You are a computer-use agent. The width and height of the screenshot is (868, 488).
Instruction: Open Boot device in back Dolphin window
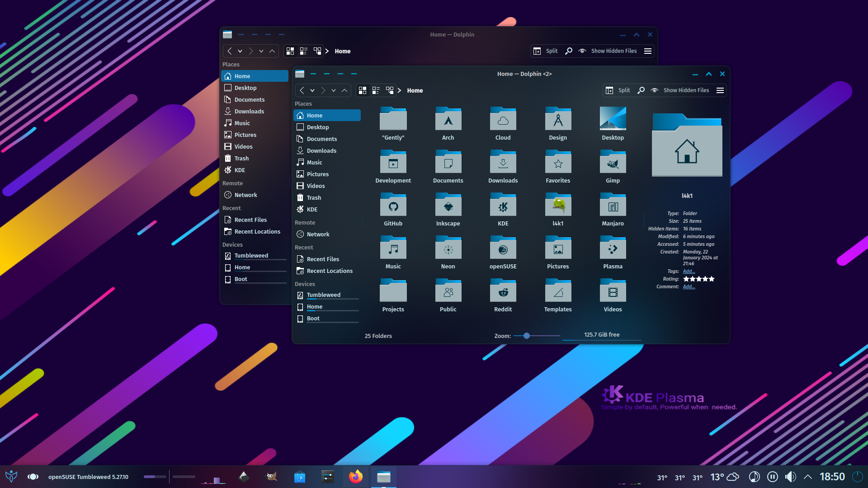tap(255, 279)
